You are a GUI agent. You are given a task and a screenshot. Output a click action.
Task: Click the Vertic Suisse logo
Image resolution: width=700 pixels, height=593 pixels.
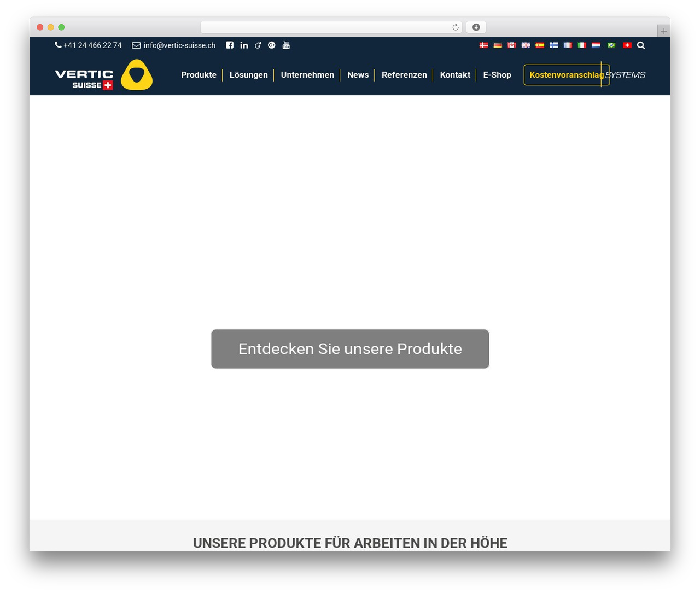point(104,75)
